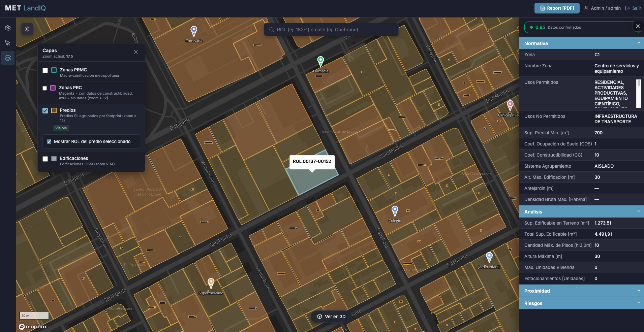
Task: Click the Predios orange color swatch
Action: point(54,110)
